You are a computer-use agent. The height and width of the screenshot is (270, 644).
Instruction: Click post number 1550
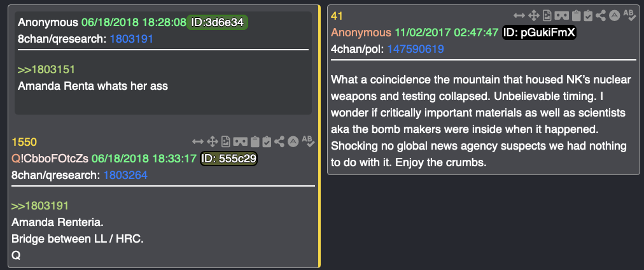point(24,142)
